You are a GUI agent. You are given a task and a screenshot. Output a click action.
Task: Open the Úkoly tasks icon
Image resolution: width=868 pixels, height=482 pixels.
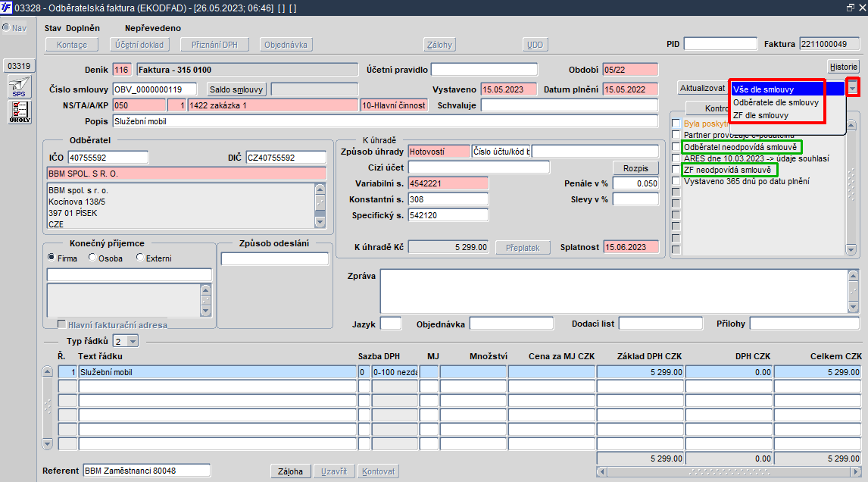tap(20, 112)
